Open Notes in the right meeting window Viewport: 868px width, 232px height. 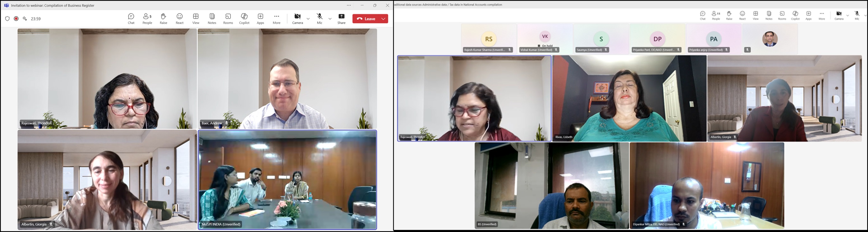coord(769,15)
